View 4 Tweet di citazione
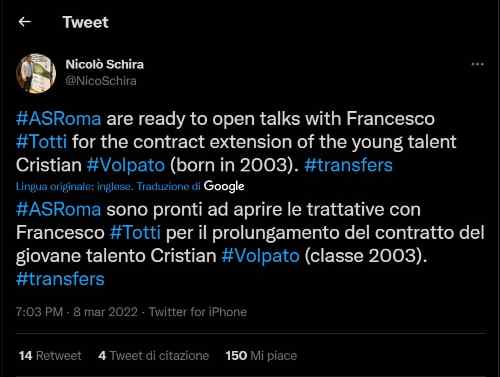Screen dimensions: 500x377 pos(154,356)
